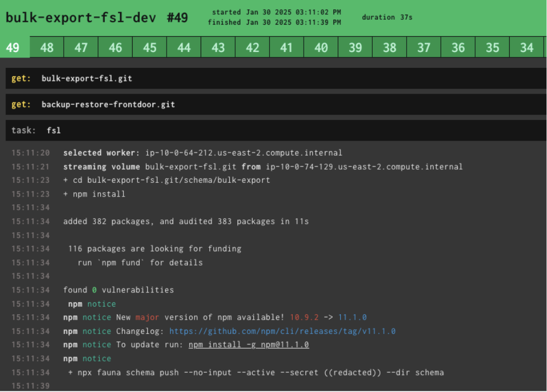
Task: Click the 15:11:21 timestamp on streaming volume line
Action: (x=31, y=167)
